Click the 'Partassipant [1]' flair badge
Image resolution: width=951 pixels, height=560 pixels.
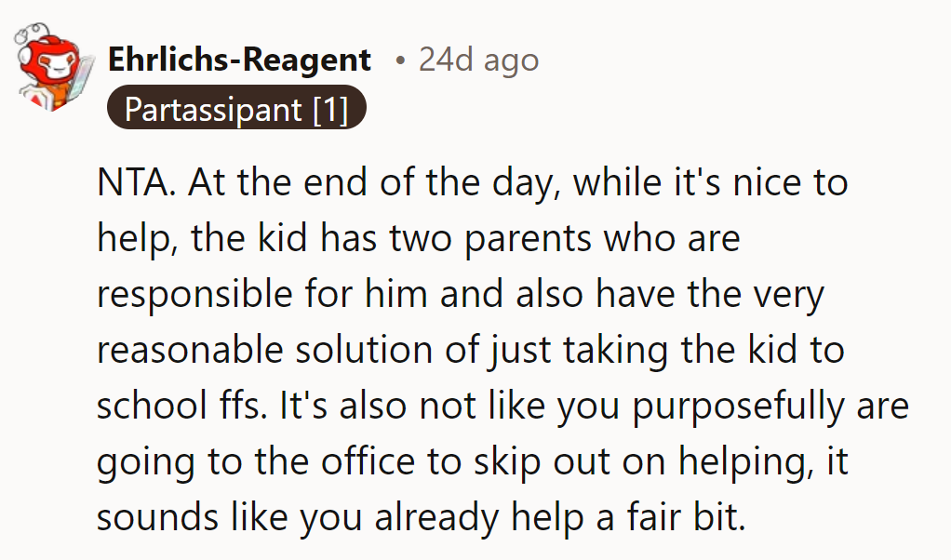(x=236, y=107)
